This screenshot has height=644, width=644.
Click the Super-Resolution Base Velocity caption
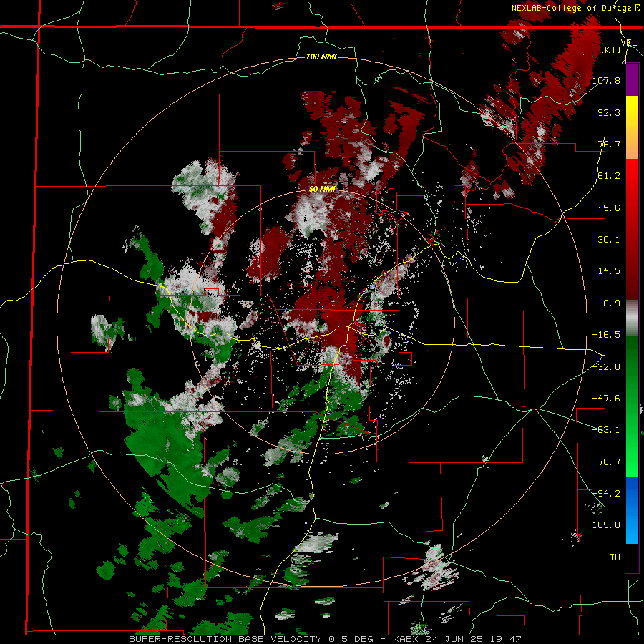coord(326,639)
